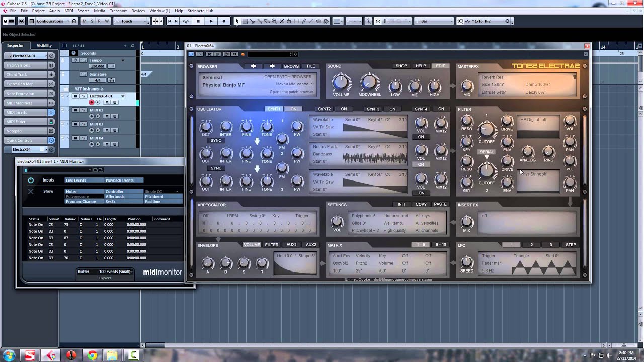644x362 pixels.
Task: Toggle monitor on MIDI 03 track
Action: 98,130
